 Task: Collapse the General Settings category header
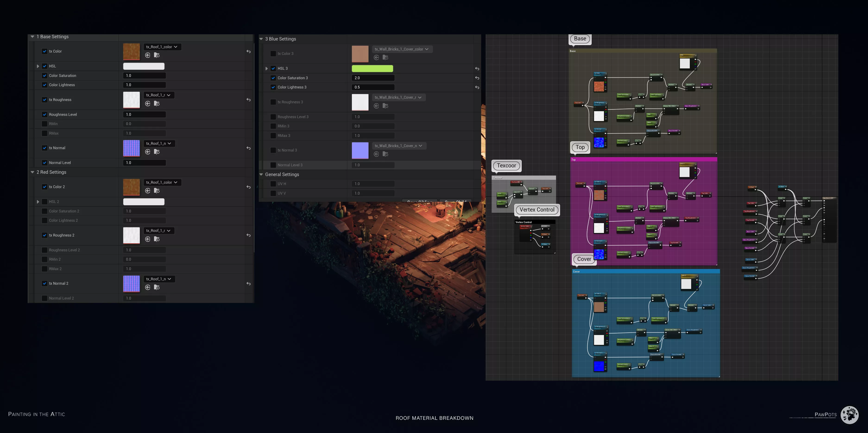pos(261,174)
